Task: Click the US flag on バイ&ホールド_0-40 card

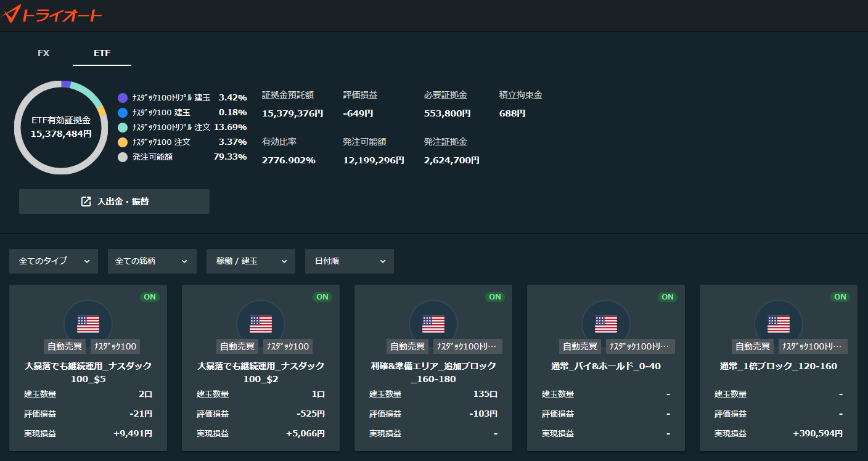Action: [x=606, y=324]
